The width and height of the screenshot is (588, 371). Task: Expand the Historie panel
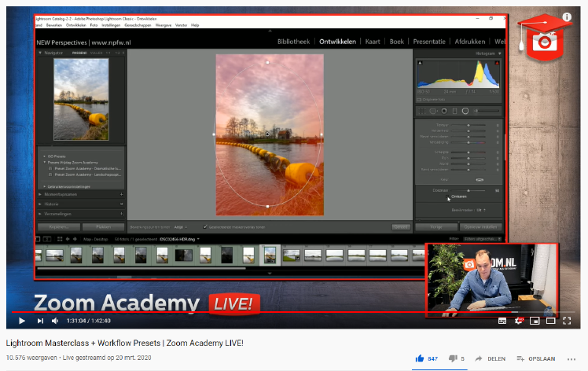40,204
